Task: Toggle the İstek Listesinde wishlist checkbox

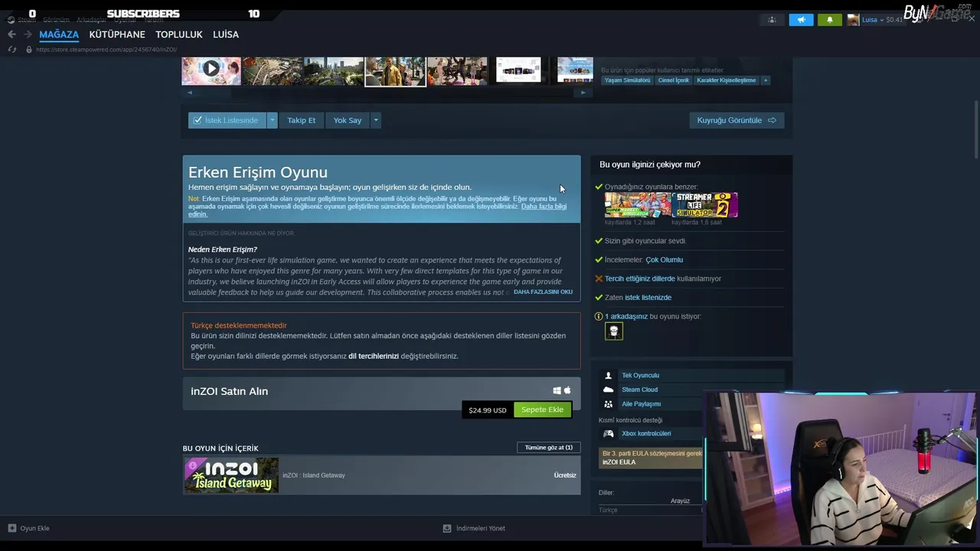Action: click(x=198, y=120)
